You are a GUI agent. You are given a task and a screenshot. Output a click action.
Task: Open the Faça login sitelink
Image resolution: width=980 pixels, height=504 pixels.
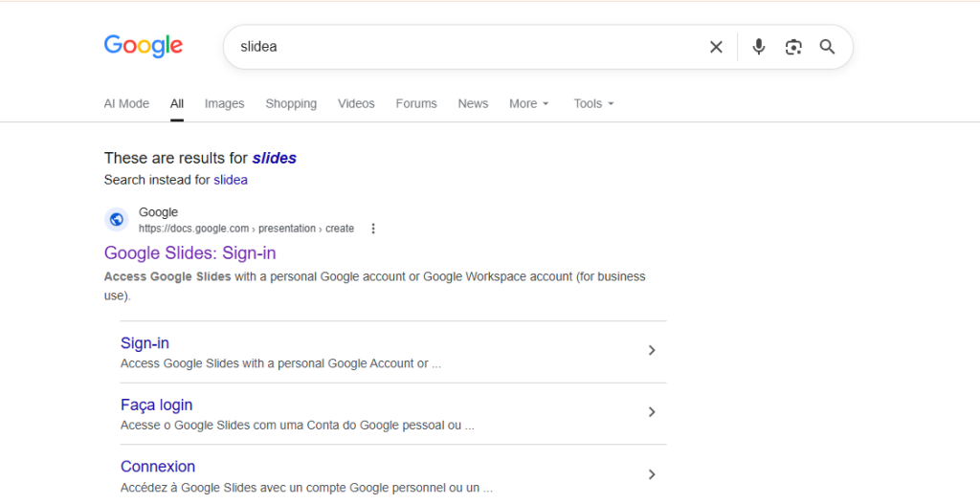[156, 405]
